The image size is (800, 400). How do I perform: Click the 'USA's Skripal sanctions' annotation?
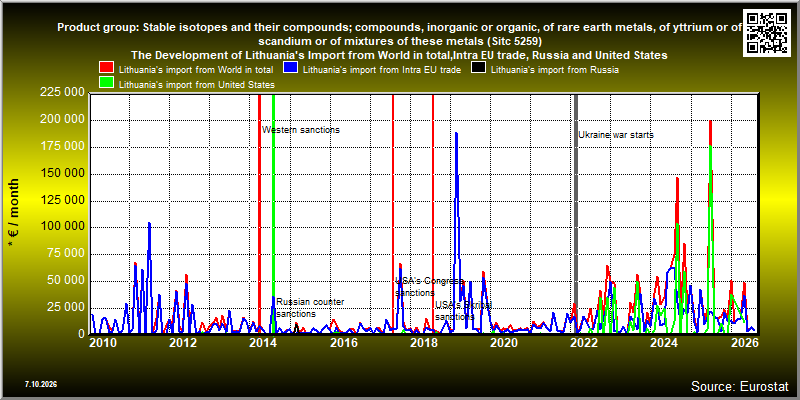[x=463, y=311]
